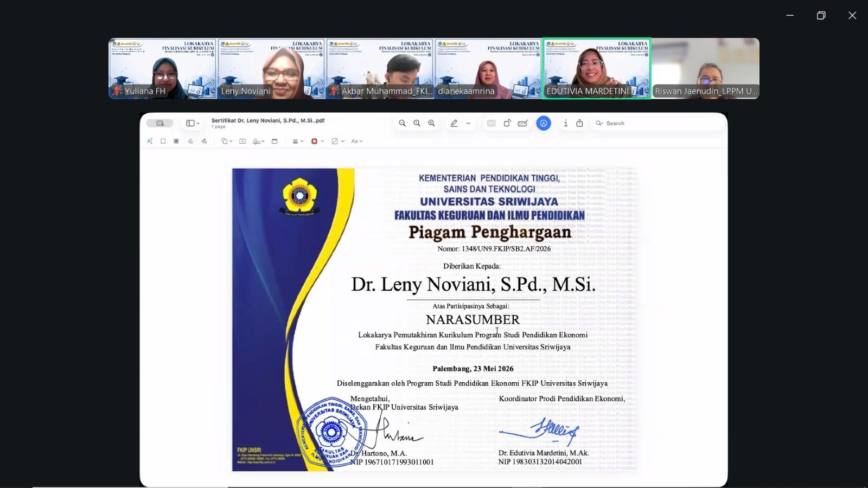
Task: Click the rotate page icon
Action: (507, 123)
